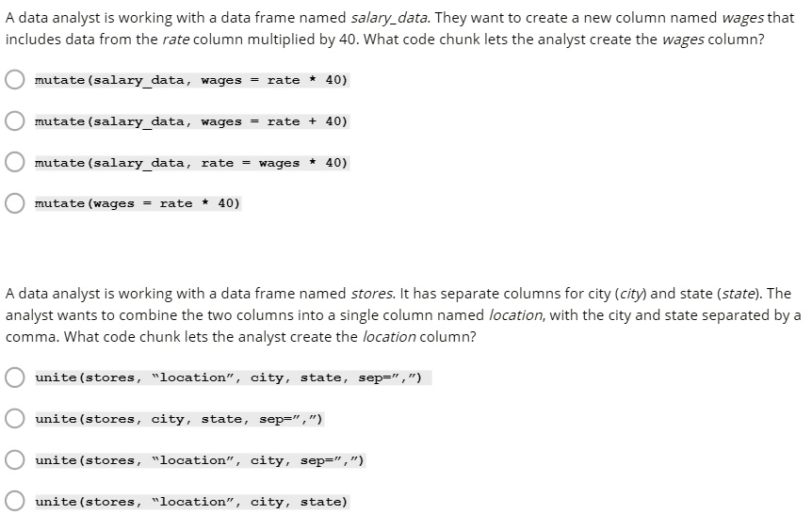Click code text unite(stores, city, state, sep=",")
This screenshot has width=812, height=530.
[179, 419]
